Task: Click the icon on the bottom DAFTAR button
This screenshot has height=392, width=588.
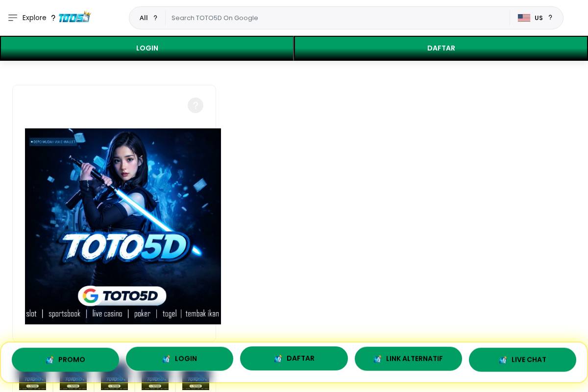Action: coord(278,358)
